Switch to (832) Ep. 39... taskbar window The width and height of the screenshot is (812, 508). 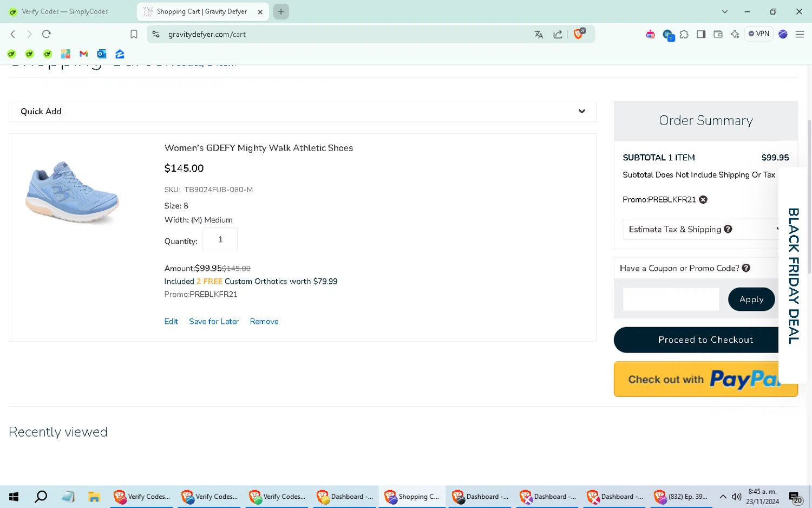682,497
